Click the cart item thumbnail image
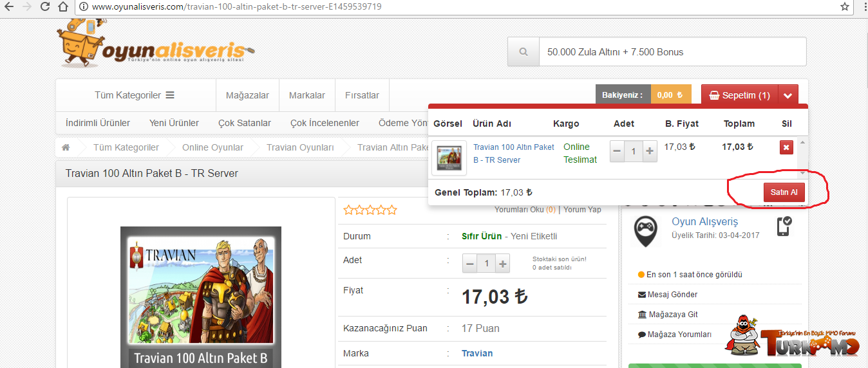Screen dimensions: 868x368 coord(449,158)
